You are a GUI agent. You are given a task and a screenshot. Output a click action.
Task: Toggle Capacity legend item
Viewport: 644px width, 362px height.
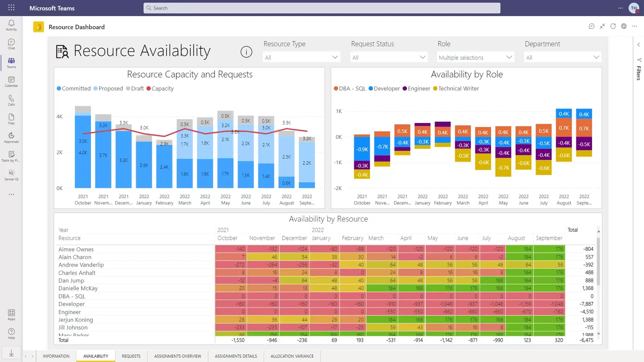[x=160, y=88]
